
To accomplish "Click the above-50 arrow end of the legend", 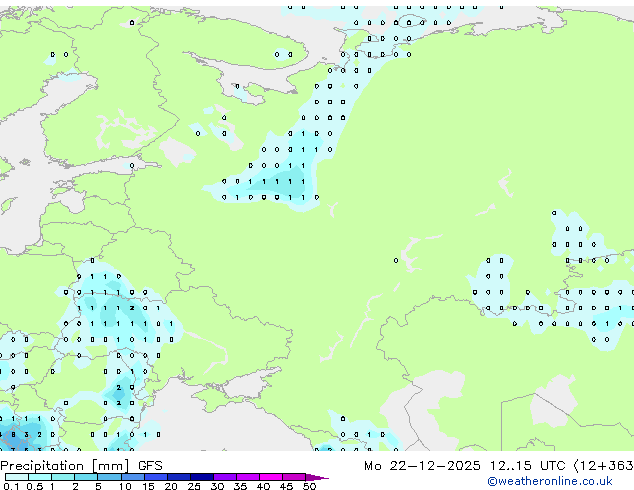I will pyautogui.click(x=317, y=477).
